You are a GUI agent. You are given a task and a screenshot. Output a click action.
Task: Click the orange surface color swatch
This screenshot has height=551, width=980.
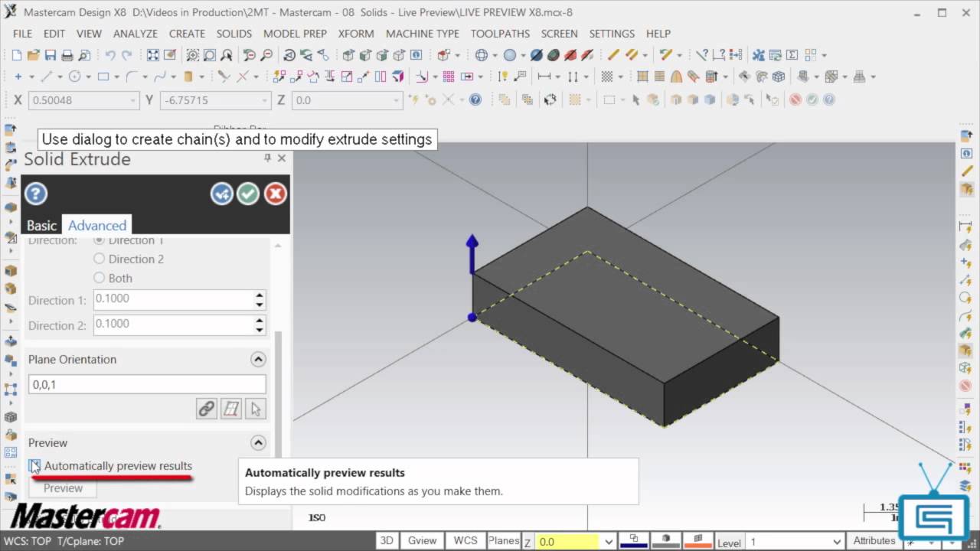[697, 541]
